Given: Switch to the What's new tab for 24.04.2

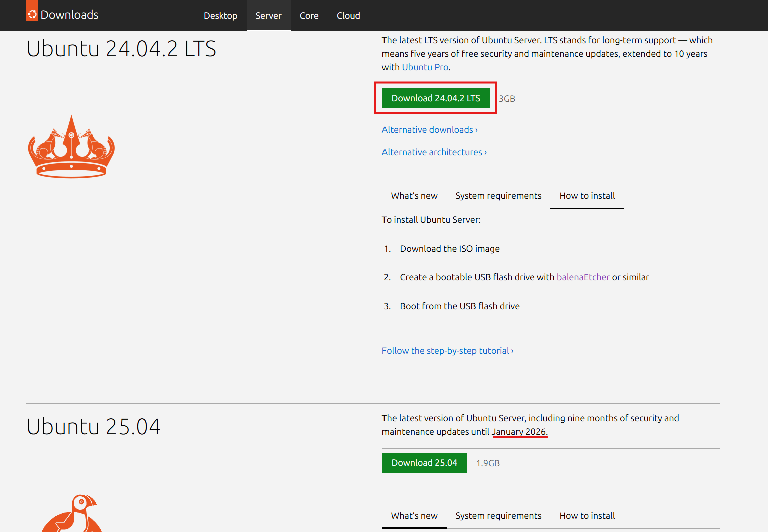Looking at the screenshot, I should point(414,196).
